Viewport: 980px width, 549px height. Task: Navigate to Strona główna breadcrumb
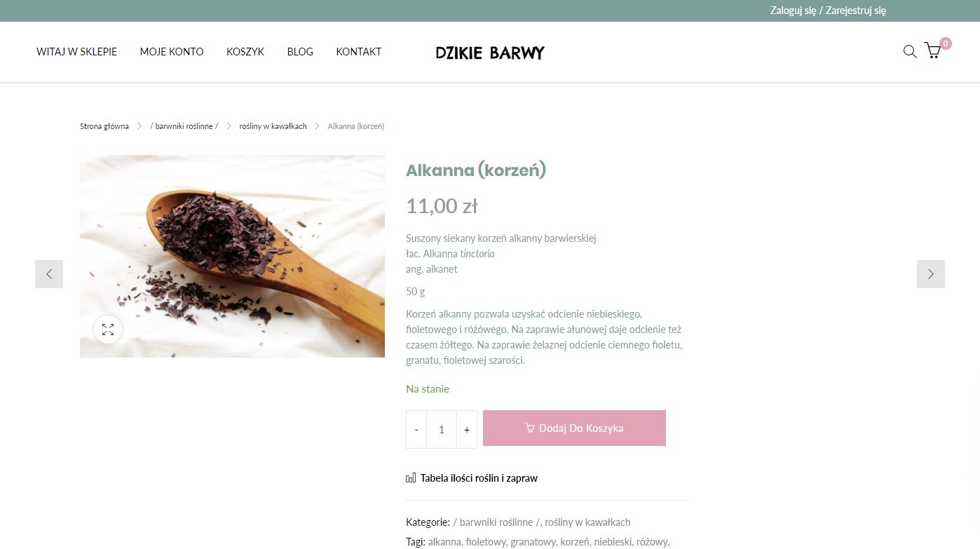pyautogui.click(x=104, y=126)
